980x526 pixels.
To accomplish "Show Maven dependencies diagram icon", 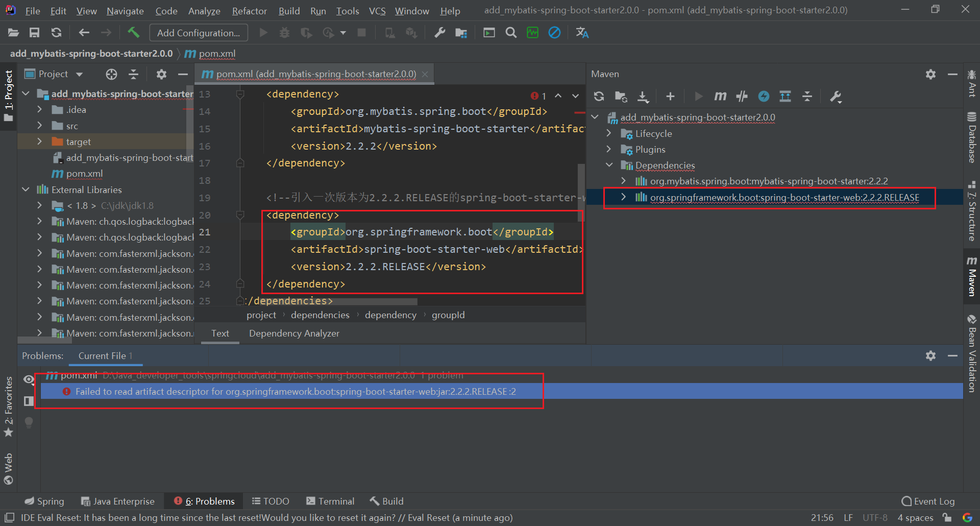I will click(786, 97).
